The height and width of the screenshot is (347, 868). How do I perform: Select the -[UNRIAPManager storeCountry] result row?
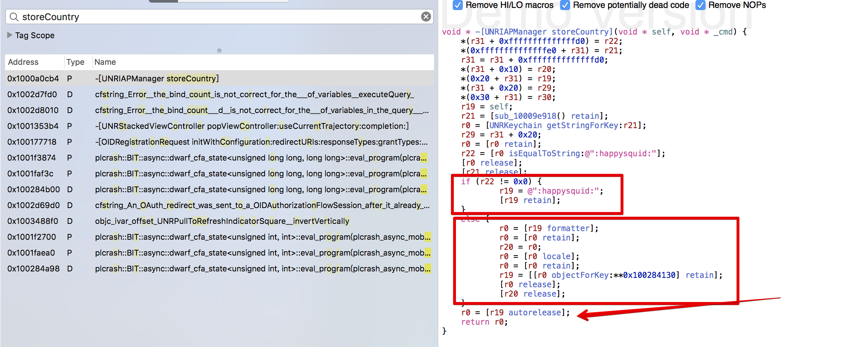pyautogui.click(x=157, y=78)
